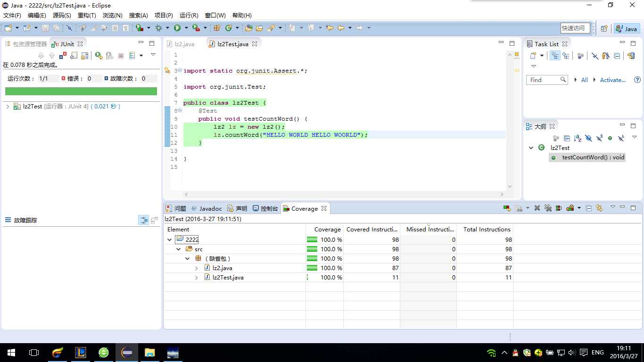The image size is (644, 362).
Task: Click Collapse All icon in Outline view
Action: (x=567, y=138)
